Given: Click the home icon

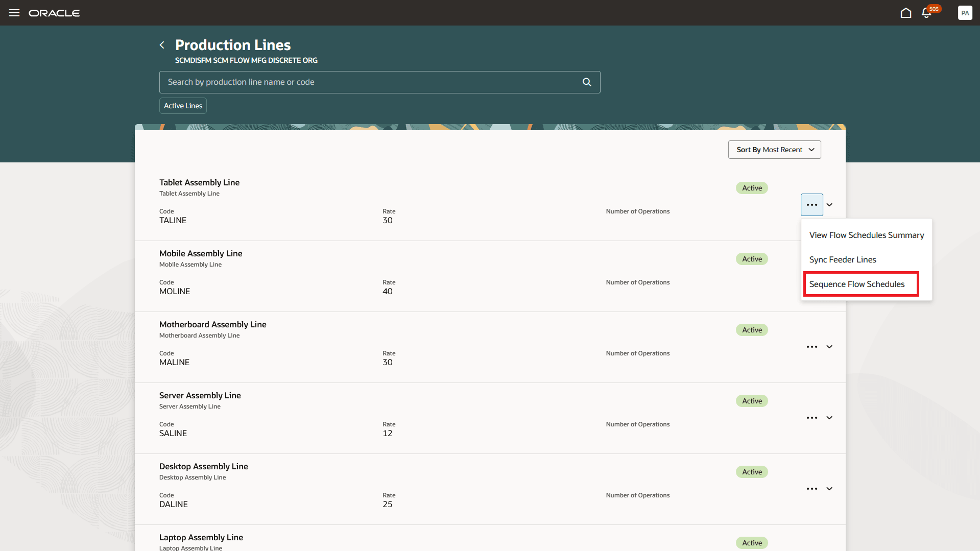Looking at the screenshot, I should (x=906, y=13).
